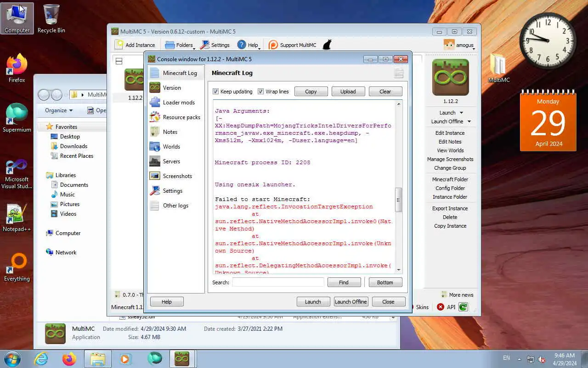Image resolution: width=588 pixels, height=368 pixels.
Task: Open Config Folder from sidebar
Action: click(450, 188)
